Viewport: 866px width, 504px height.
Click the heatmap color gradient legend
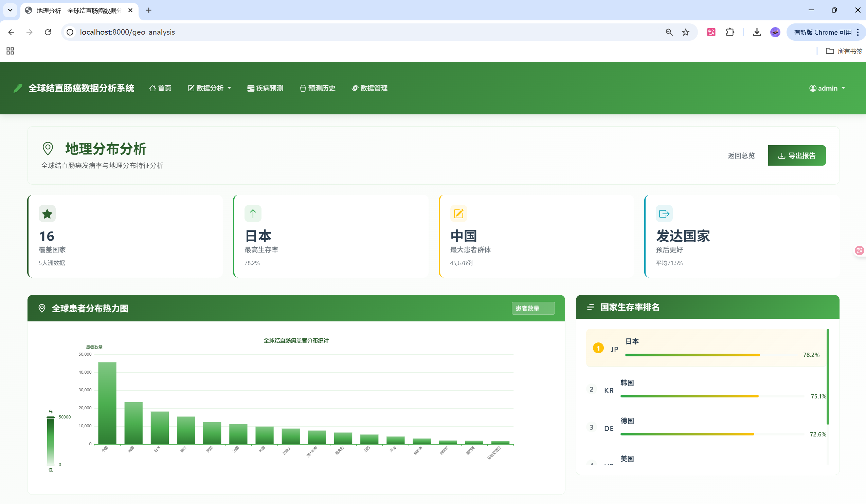pos(51,441)
